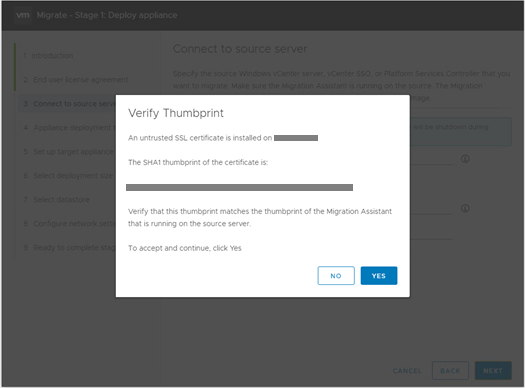Select step 2 End user license agreement
Screen dimensions: 525x388
(x=76, y=80)
